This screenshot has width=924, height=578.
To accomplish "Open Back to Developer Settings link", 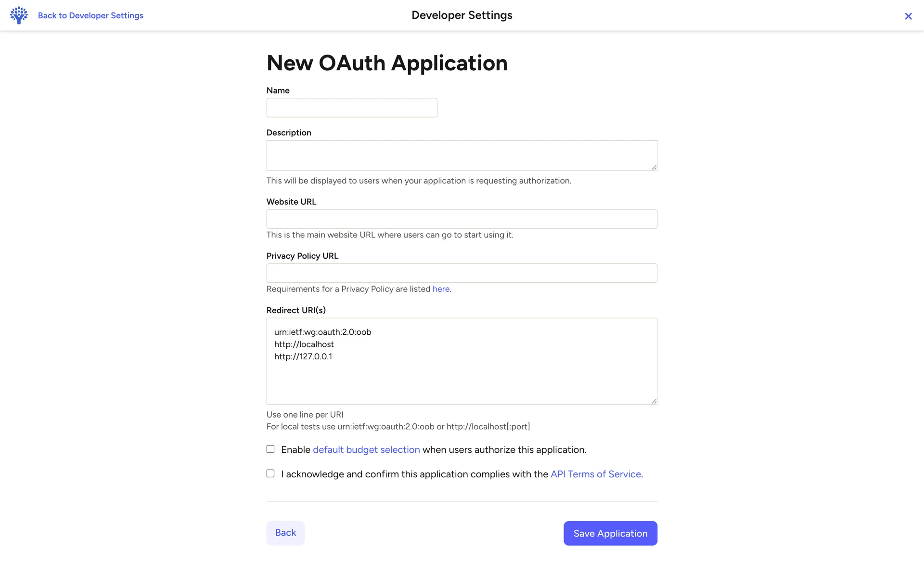I will click(x=90, y=15).
